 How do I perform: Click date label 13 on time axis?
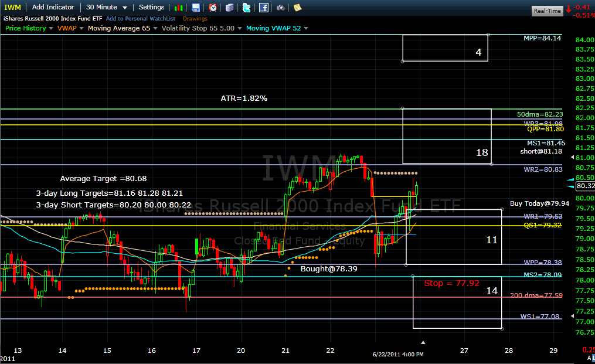pyautogui.click(x=18, y=351)
